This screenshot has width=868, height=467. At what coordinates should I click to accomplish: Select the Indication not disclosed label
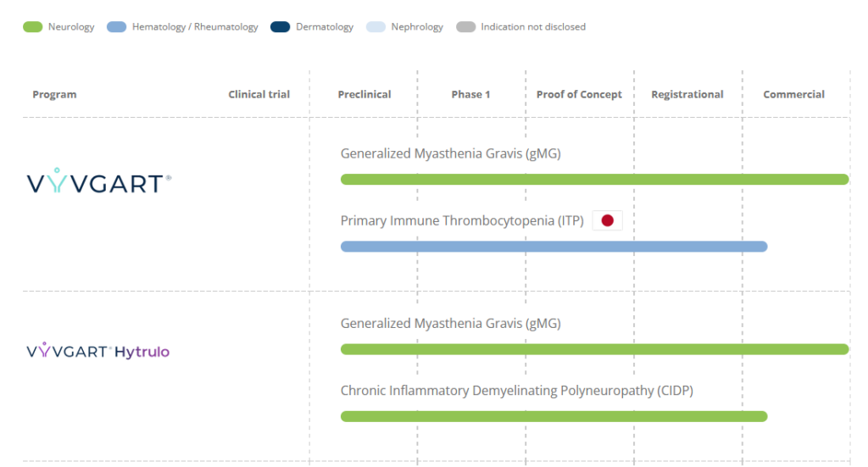coord(533,27)
